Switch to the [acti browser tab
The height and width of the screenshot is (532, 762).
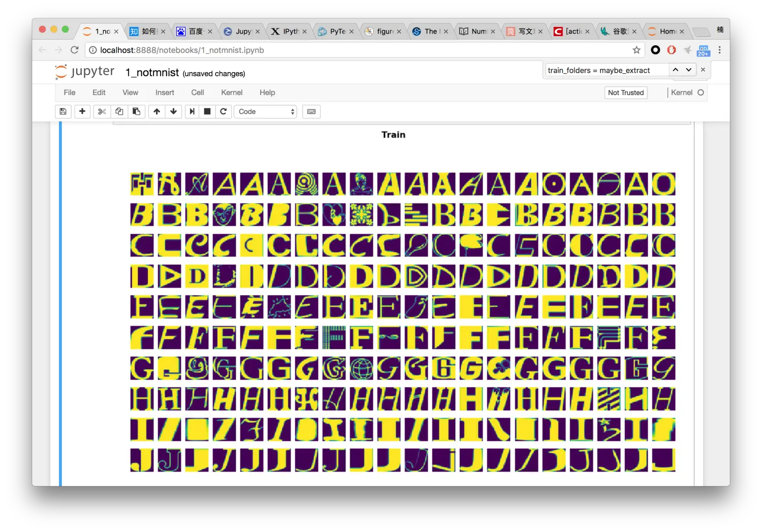pyautogui.click(x=571, y=32)
